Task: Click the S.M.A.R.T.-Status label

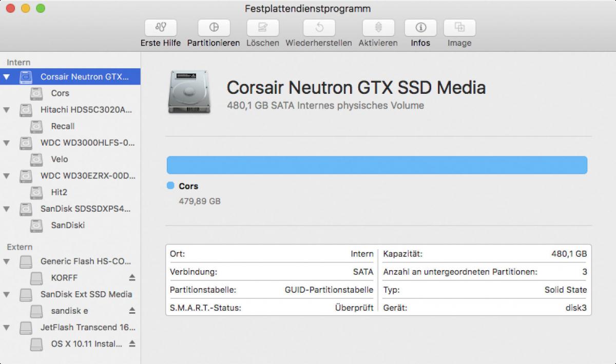Action: click(x=205, y=308)
